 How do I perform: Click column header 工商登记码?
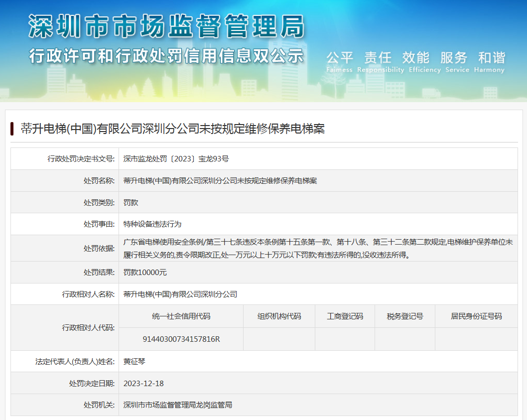pyautogui.click(x=345, y=316)
